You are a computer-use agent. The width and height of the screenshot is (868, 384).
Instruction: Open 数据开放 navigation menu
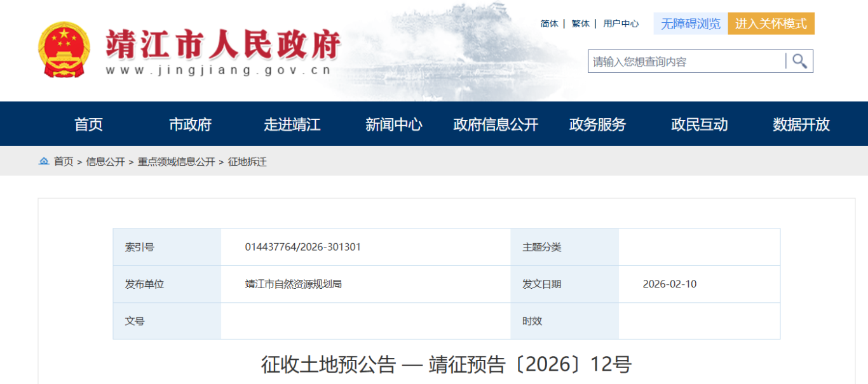[801, 124]
